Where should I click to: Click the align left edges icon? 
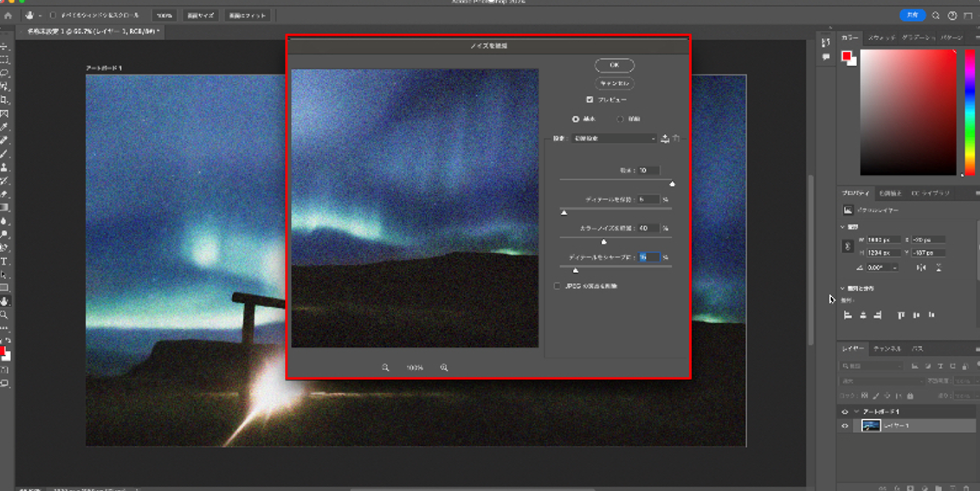[848, 315]
